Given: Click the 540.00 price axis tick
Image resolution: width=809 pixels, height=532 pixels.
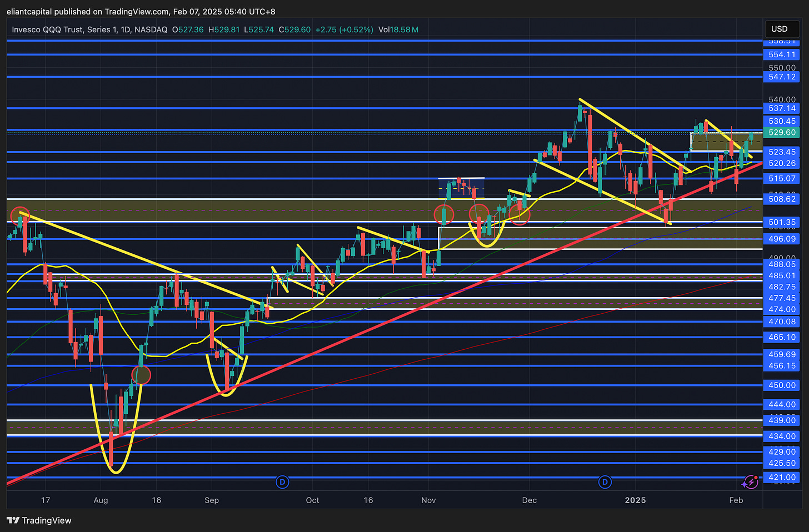Looking at the screenshot, I should click(x=782, y=99).
